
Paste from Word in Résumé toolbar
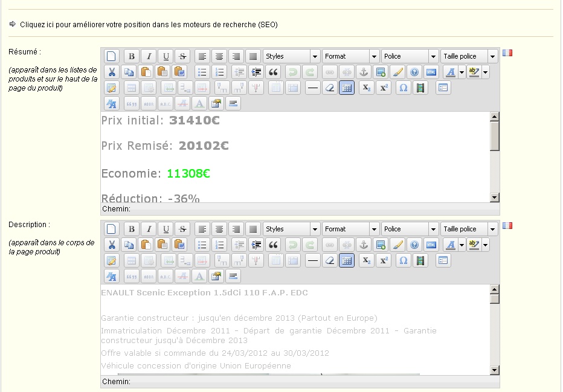(179, 72)
